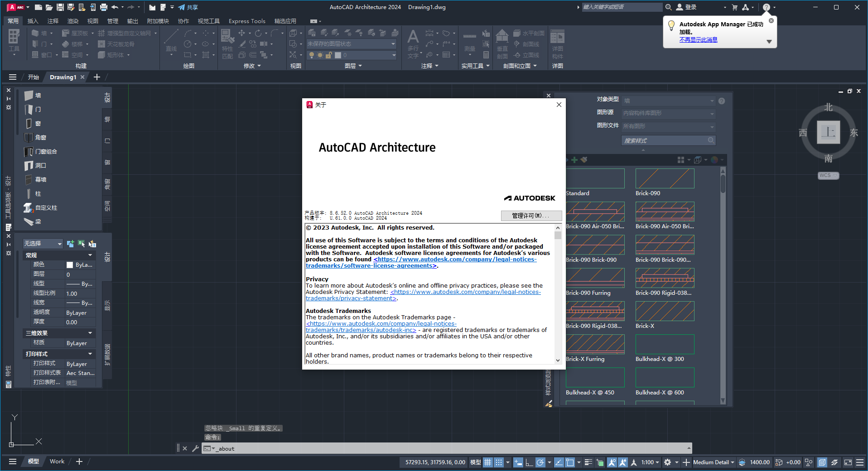The image size is (868, 471).
Task: Open the Medium Detail display configuration dropdown
Action: click(713, 462)
